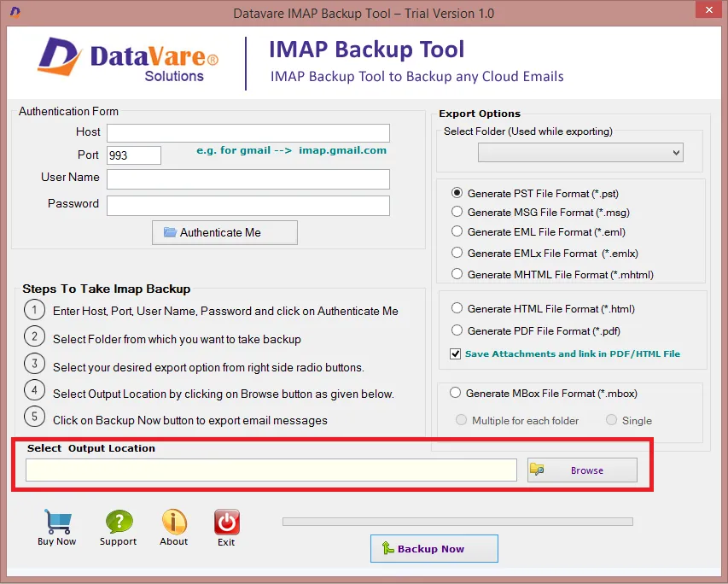Click Browse to choose output location
The width and height of the screenshot is (728, 584).
pyautogui.click(x=582, y=470)
